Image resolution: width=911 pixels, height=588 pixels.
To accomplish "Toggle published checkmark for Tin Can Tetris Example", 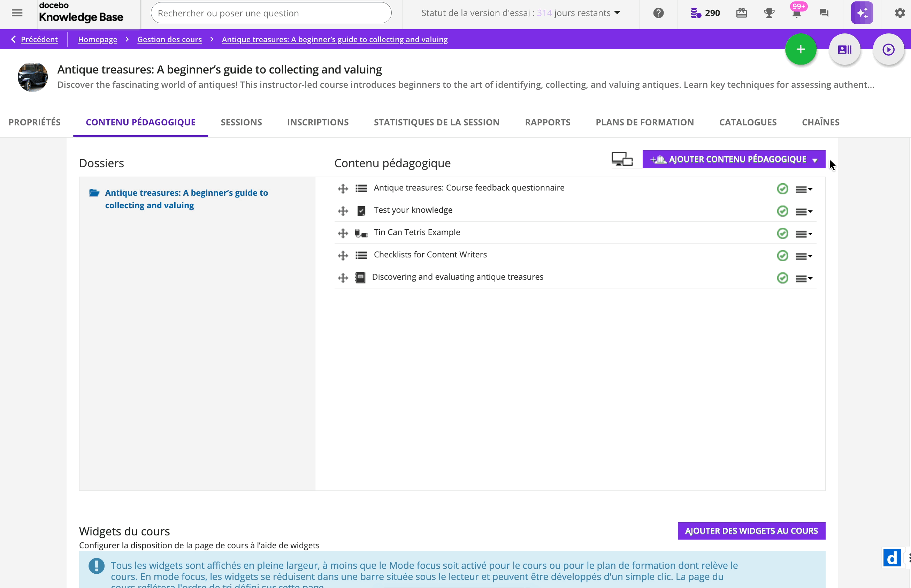I will point(782,233).
